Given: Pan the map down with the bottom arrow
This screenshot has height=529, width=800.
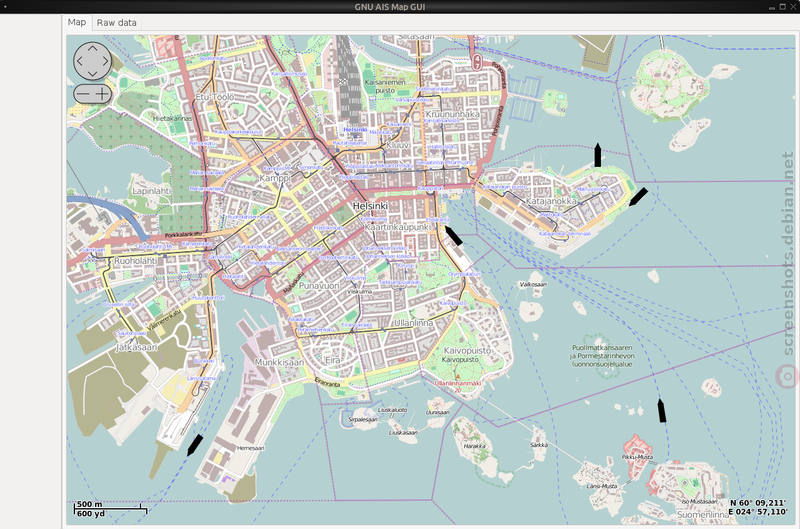Looking at the screenshot, I should [92, 73].
